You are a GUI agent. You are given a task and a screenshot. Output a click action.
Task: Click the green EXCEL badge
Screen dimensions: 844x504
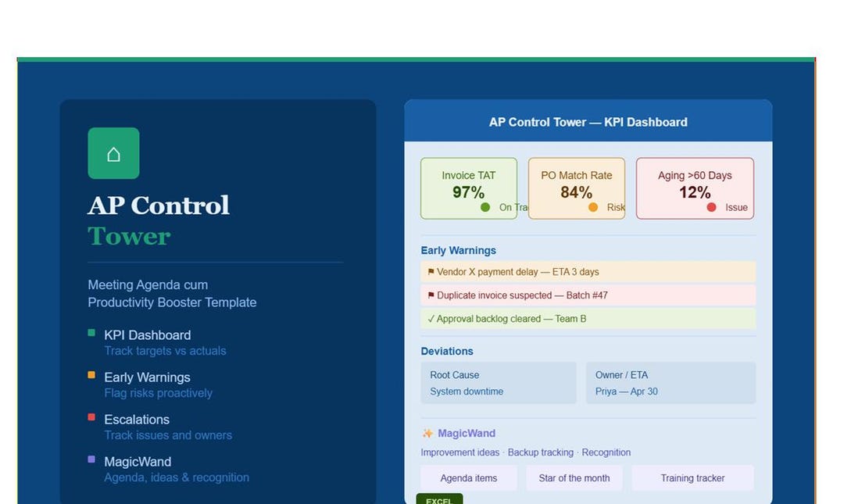(439, 499)
